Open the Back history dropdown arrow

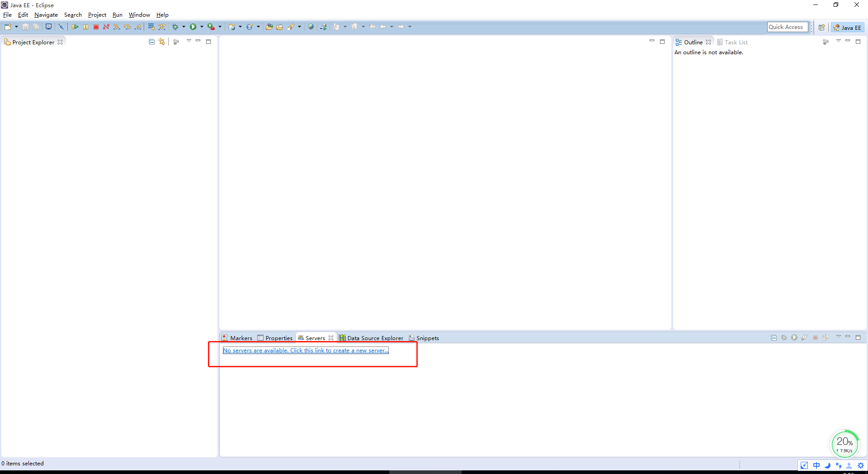[x=392, y=27]
